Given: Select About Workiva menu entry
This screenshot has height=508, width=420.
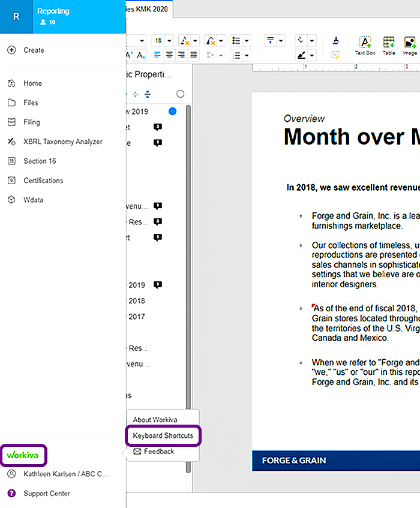Looking at the screenshot, I should pyautogui.click(x=155, y=420).
